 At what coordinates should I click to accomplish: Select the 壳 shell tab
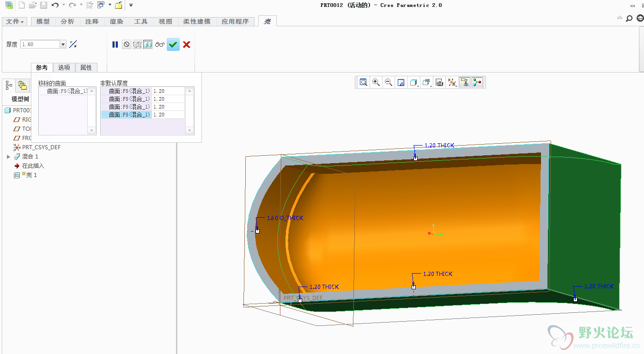click(x=267, y=21)
